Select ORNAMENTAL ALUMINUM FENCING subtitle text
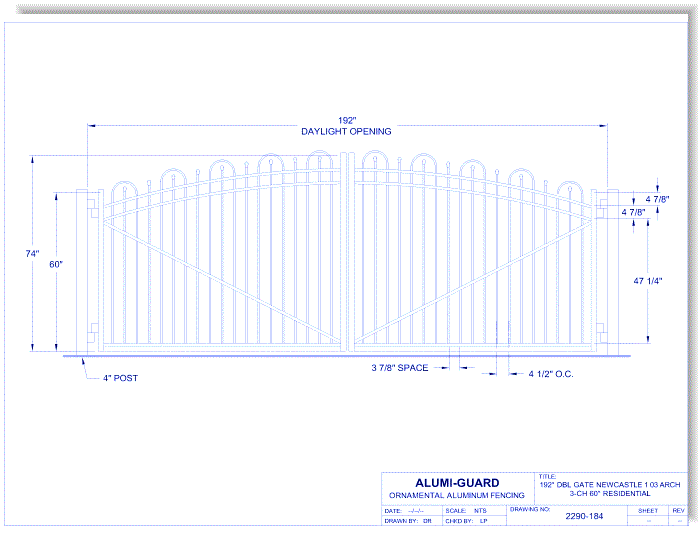The height and width of the screenshot is (550, 700). 457,496
